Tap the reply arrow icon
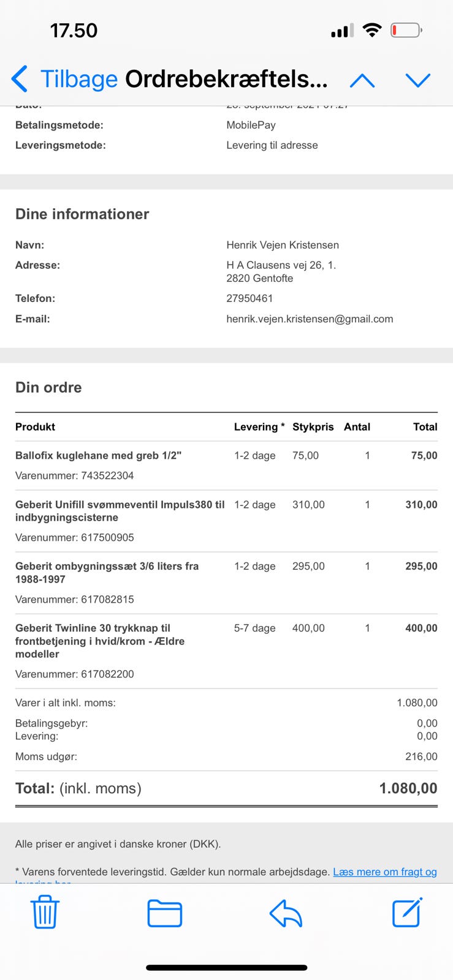 click(x=286, y=913)
